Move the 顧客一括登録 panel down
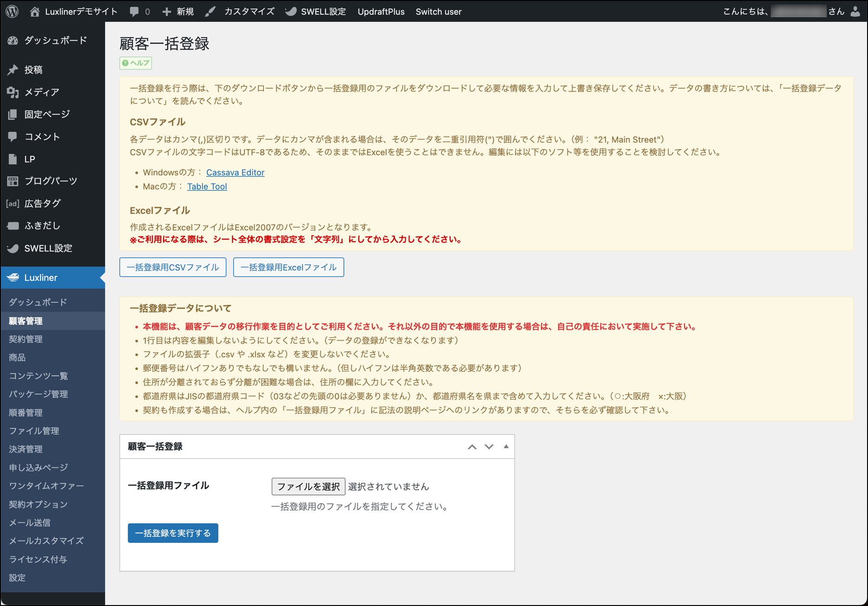This screenshot has width=868, height=606. (489, 447)
